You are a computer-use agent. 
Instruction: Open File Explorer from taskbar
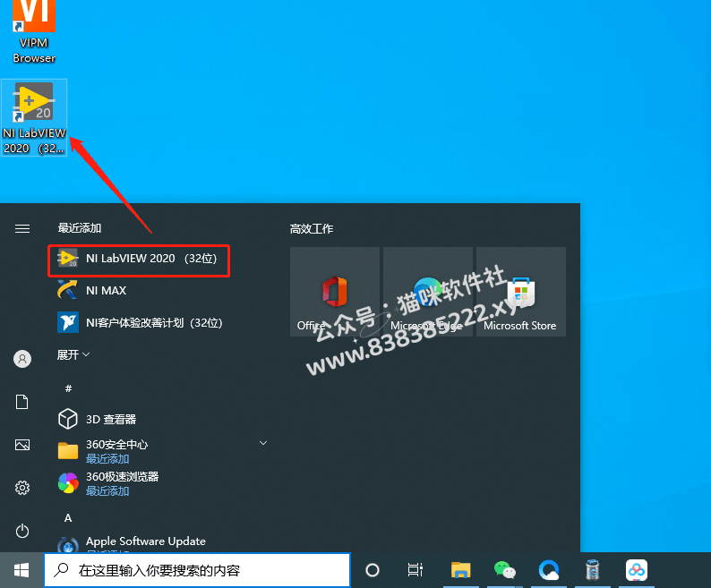460,570
